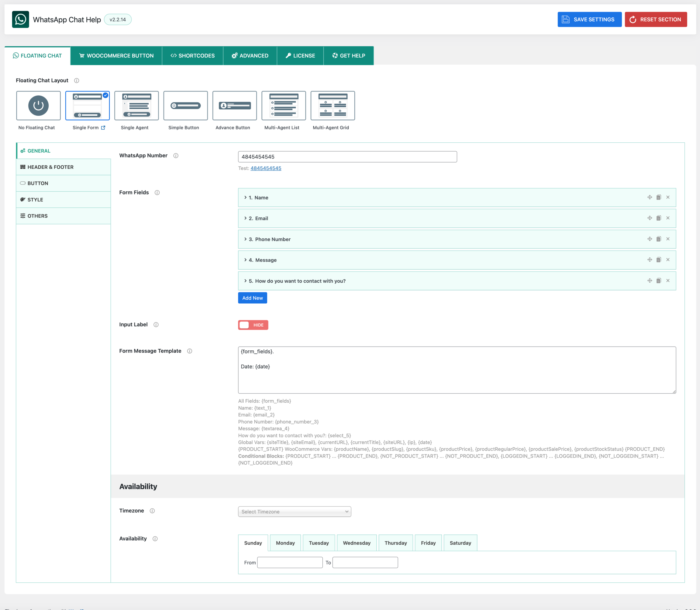Remove the Phone Number form field
Screen dimensions: 700x610
tap(668, 239)
